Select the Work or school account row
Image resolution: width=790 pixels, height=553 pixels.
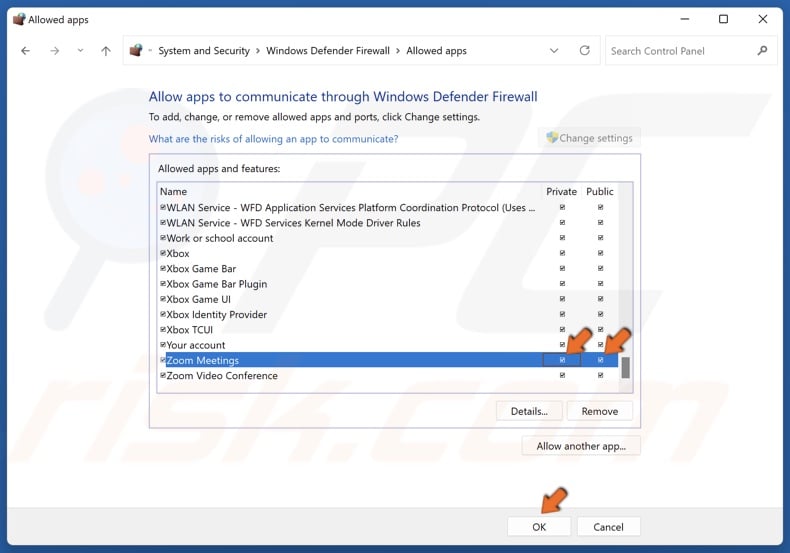(x=387, y=238)
